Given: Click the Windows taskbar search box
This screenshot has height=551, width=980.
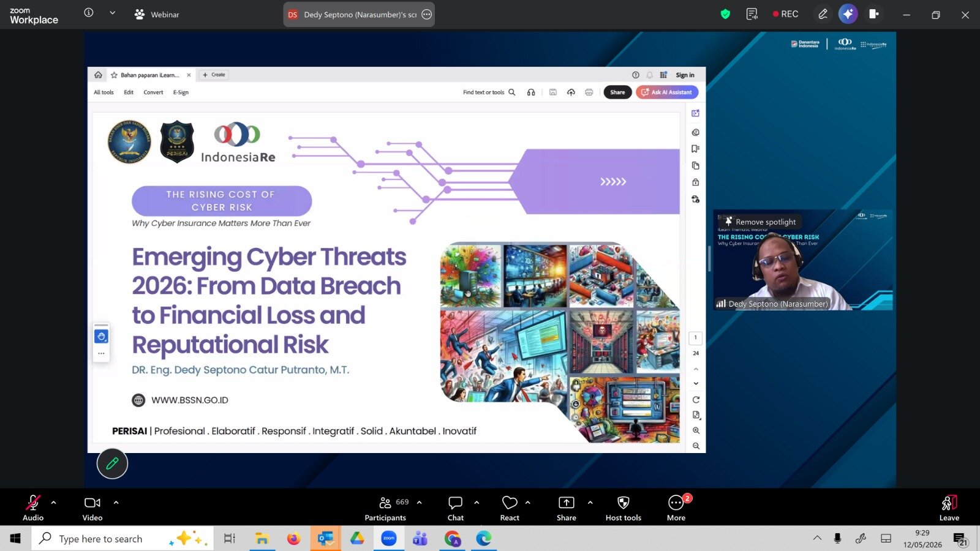Looking at the screenshot, I should 123,538.
